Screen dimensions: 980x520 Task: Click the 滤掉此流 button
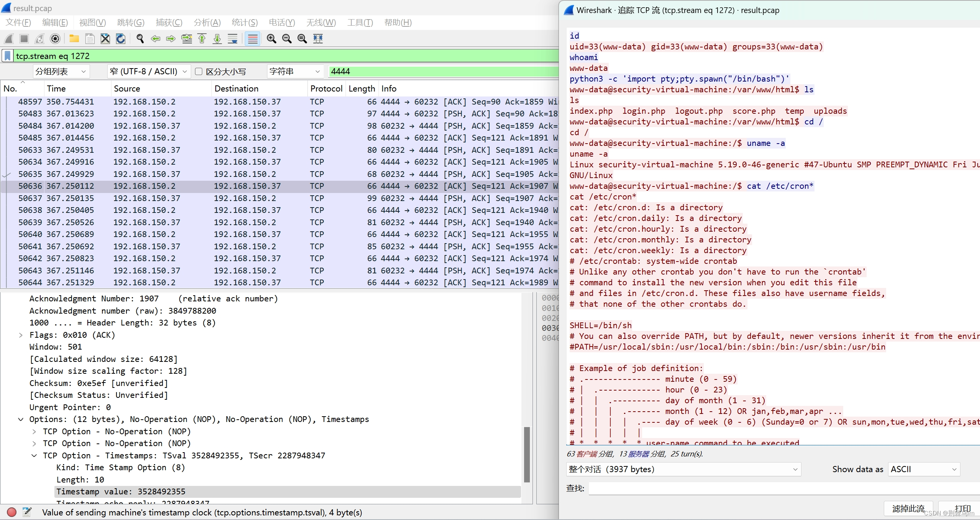[908, 509]
